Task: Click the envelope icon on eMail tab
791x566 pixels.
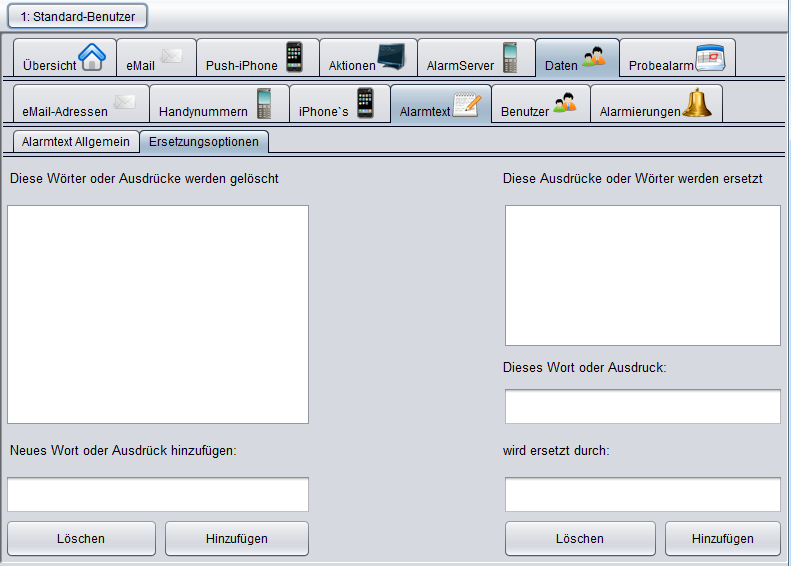Action: (x=171, y=57)
